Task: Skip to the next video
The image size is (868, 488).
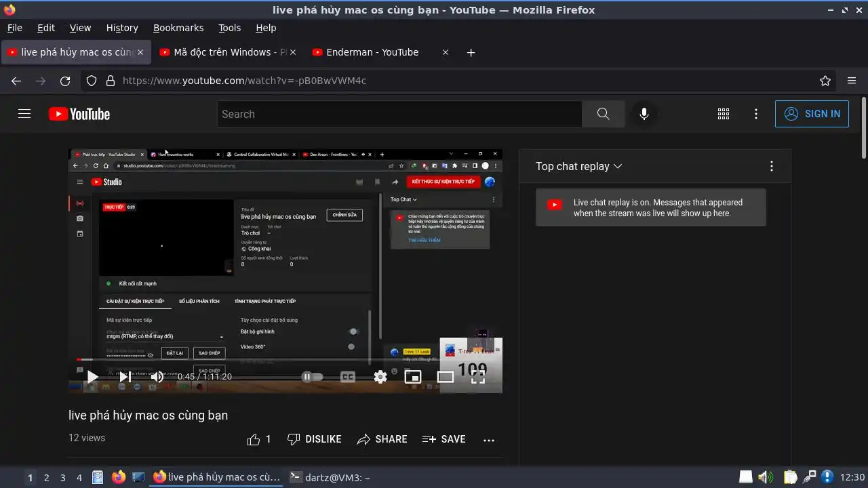Action: click(125, 377)
